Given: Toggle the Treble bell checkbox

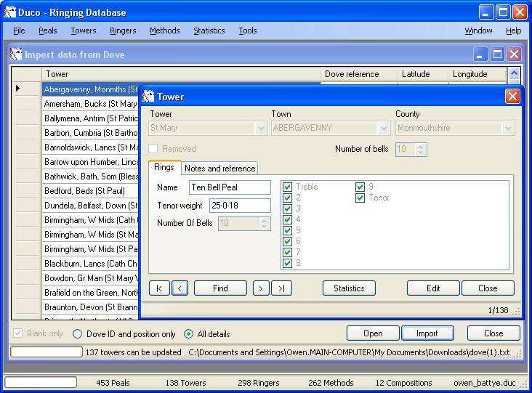Looking at the screenshot, I should click(x=288, y=187).
